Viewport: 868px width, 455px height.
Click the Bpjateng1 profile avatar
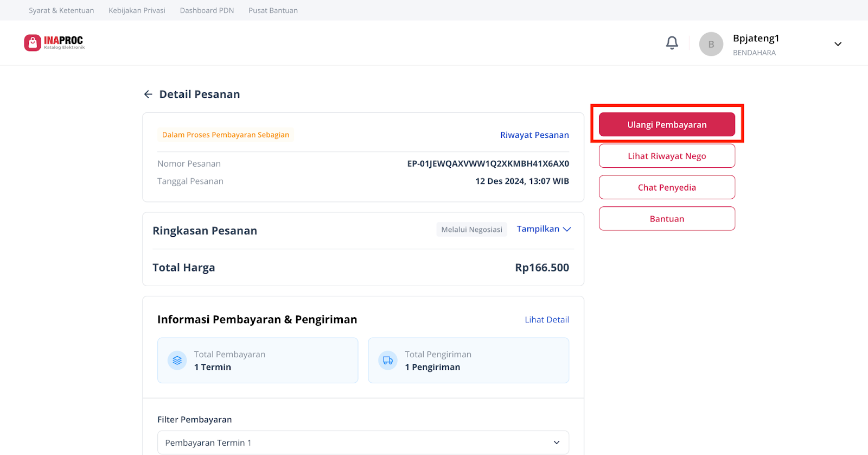tap(711, 44)
